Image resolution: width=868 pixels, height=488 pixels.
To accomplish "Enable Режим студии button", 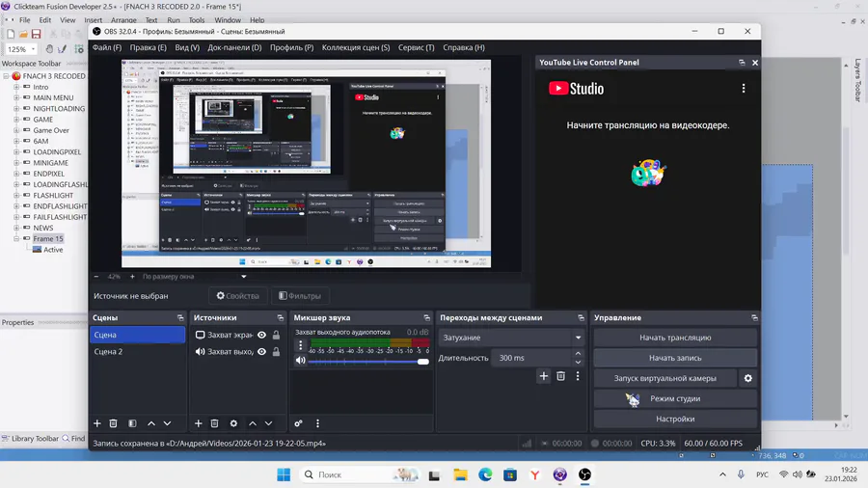I will tap(675, 398).
